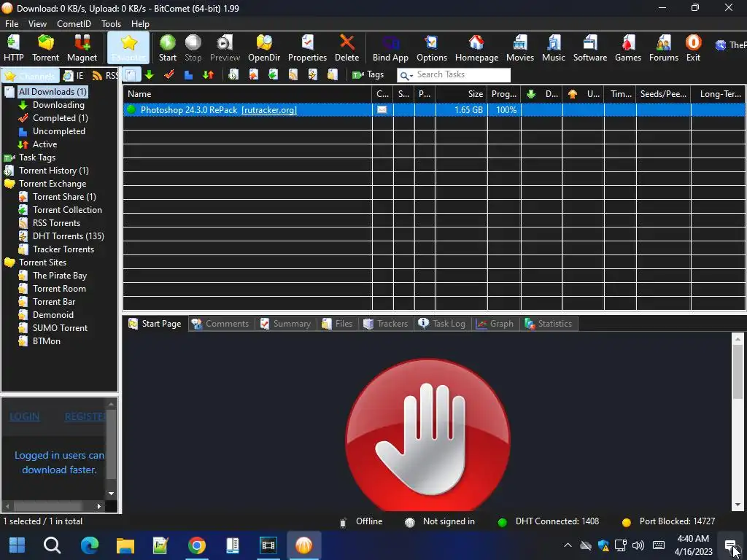Sort task list by Name column header

247,94
